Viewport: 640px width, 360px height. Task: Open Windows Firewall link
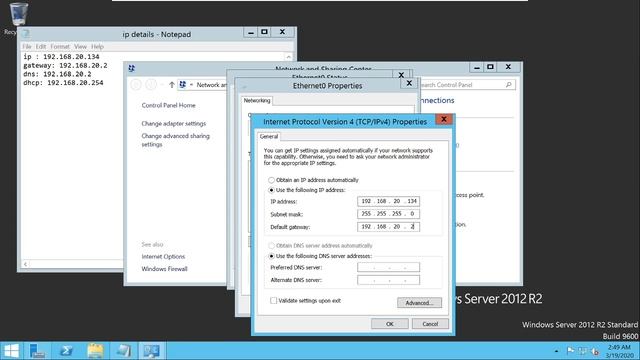pos(164,269)
